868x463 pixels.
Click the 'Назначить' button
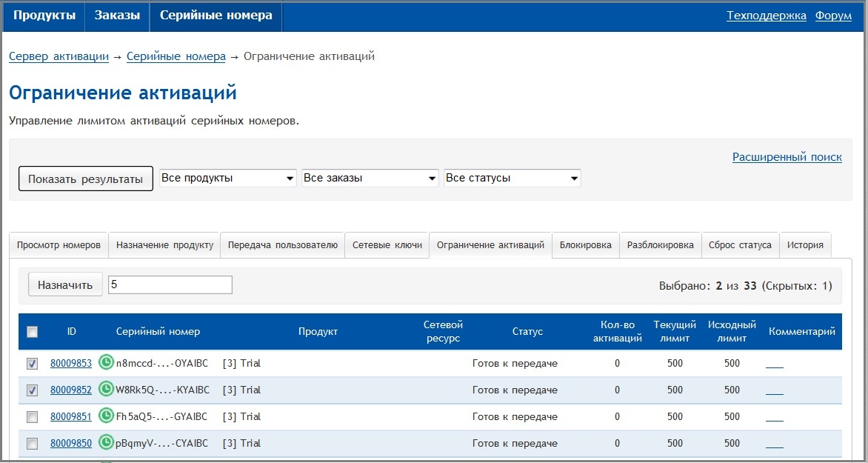click(x=65, y=284)
